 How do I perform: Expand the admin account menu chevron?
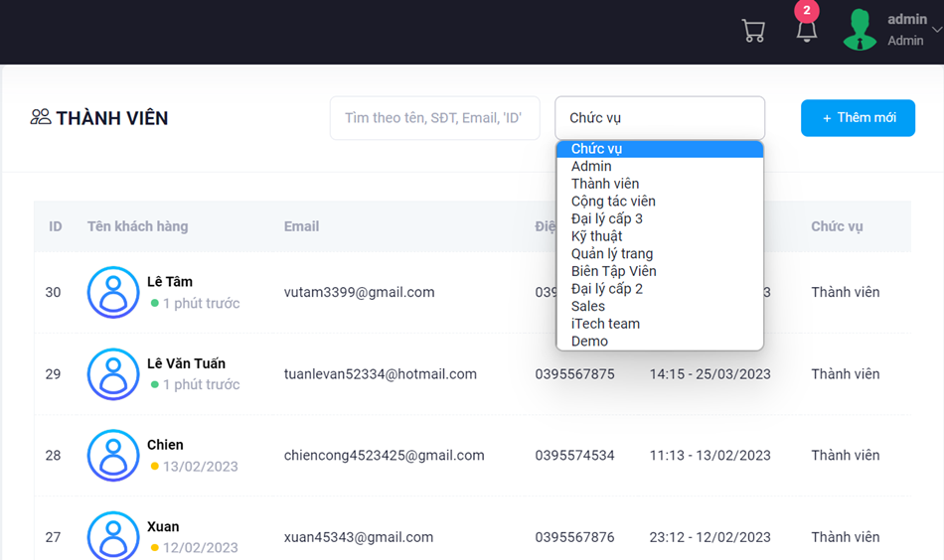click(x=936, y=30)
